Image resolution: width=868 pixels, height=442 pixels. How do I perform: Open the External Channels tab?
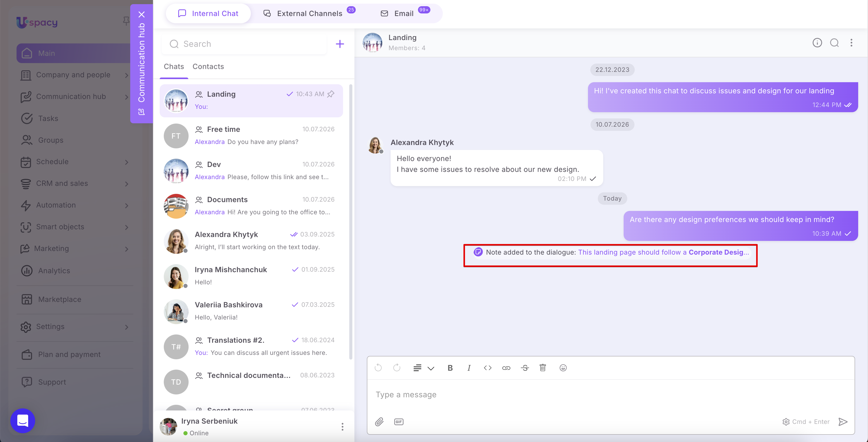[309, 13]
